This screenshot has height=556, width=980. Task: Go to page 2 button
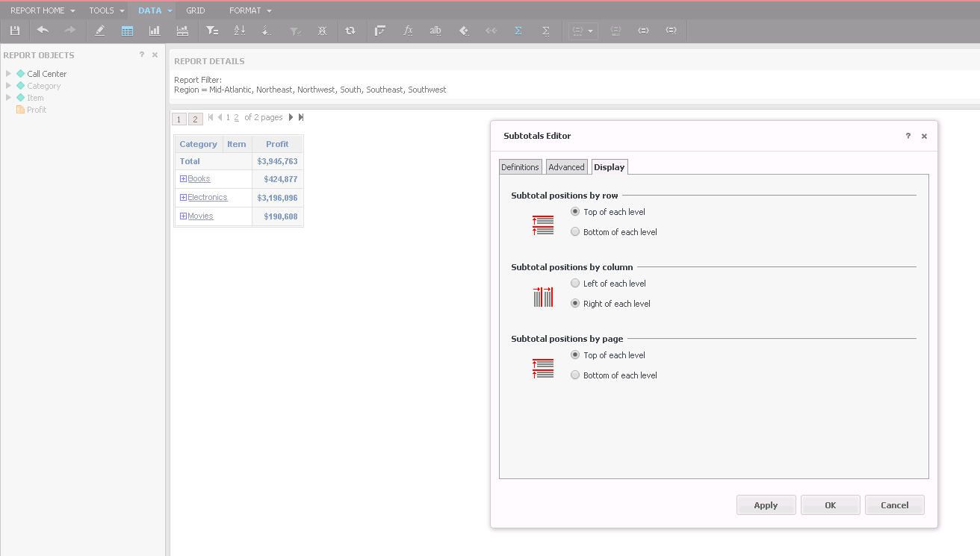195,119
